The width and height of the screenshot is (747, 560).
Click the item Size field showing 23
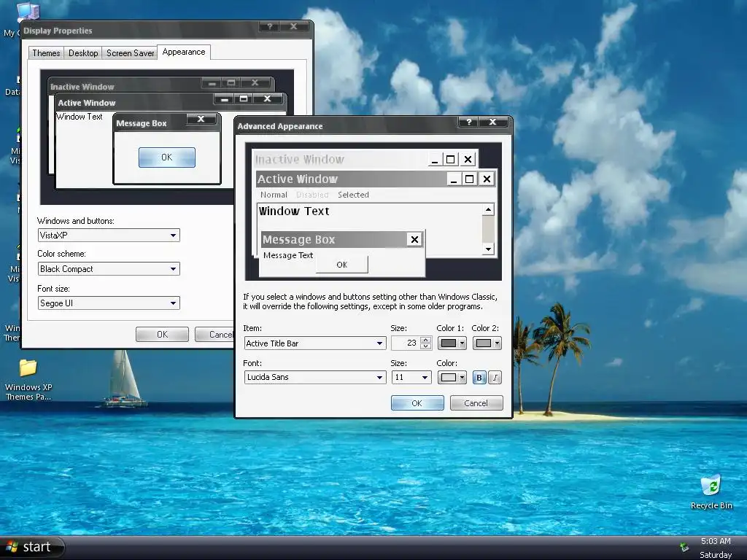pos(406,343)
